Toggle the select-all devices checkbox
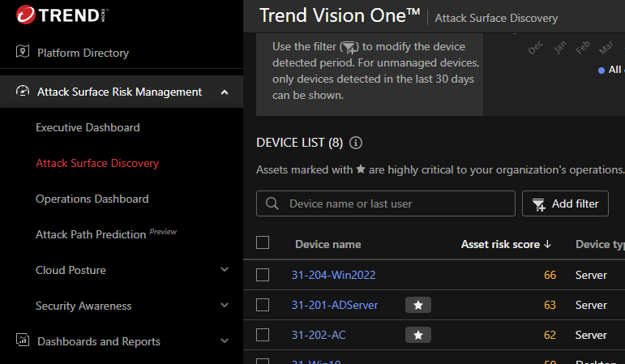The image size is (625, 364). [x=263, y=242]
